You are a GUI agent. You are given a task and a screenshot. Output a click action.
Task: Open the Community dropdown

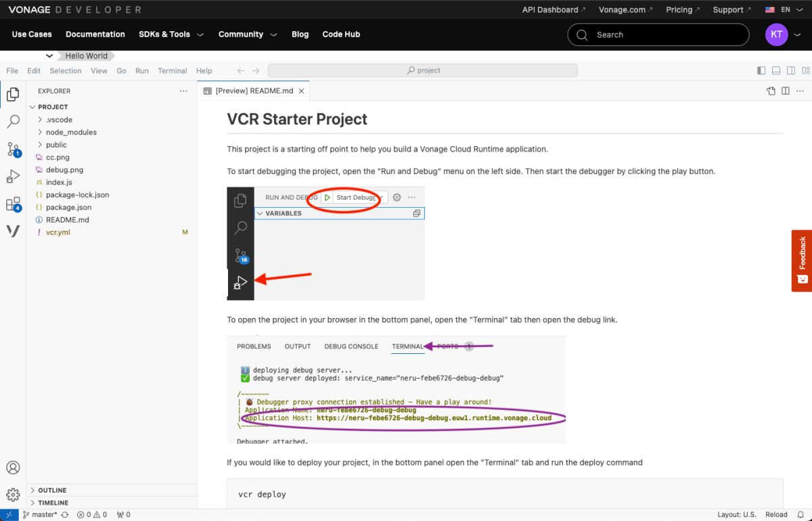pos(248,35)
